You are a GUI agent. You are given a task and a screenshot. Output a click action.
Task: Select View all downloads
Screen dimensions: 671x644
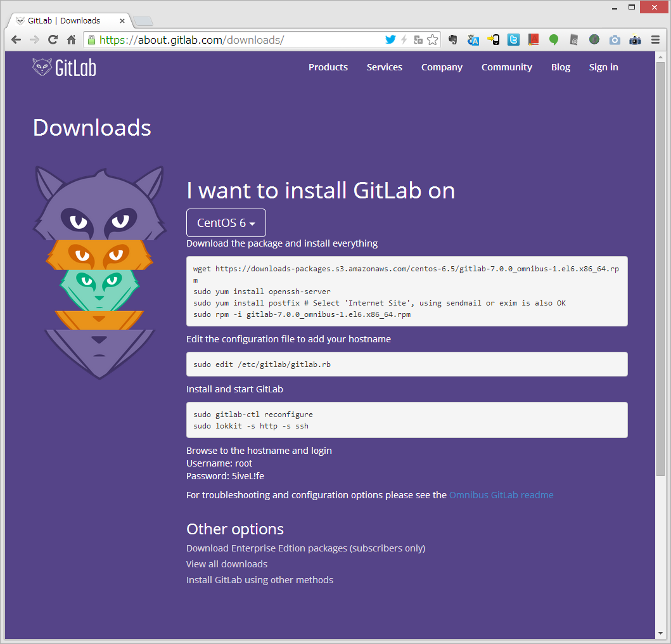pyautogui.click(x=226, y=563)
